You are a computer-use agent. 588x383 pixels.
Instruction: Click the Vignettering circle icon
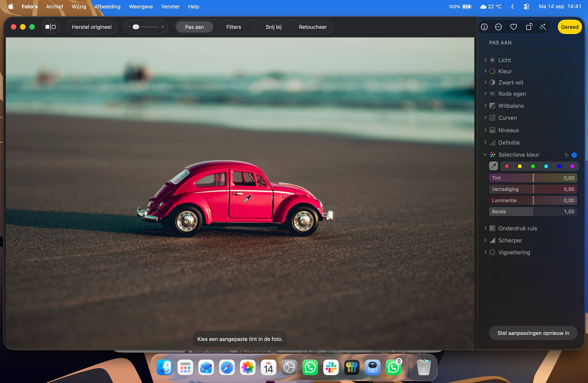[492, 252]
